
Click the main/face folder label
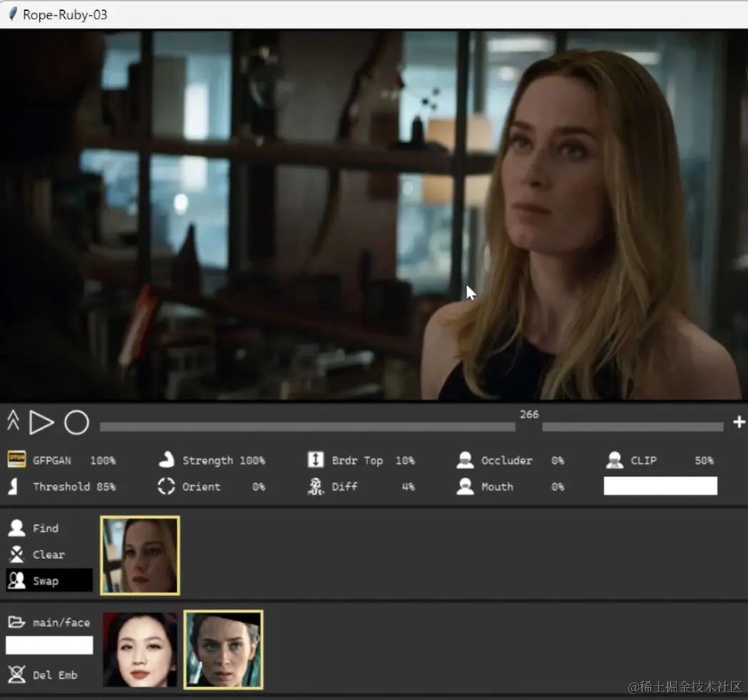pyautogui.click(x=61, y=622)
